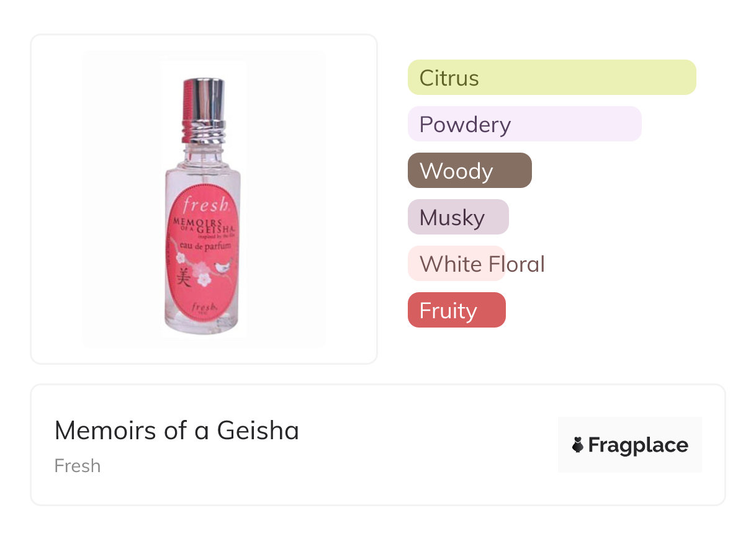The height and width of the screenshot is (536, 756).
Task: Click the 'eau de parfum' text on the bottle
Action: click(x=205, y=246)
